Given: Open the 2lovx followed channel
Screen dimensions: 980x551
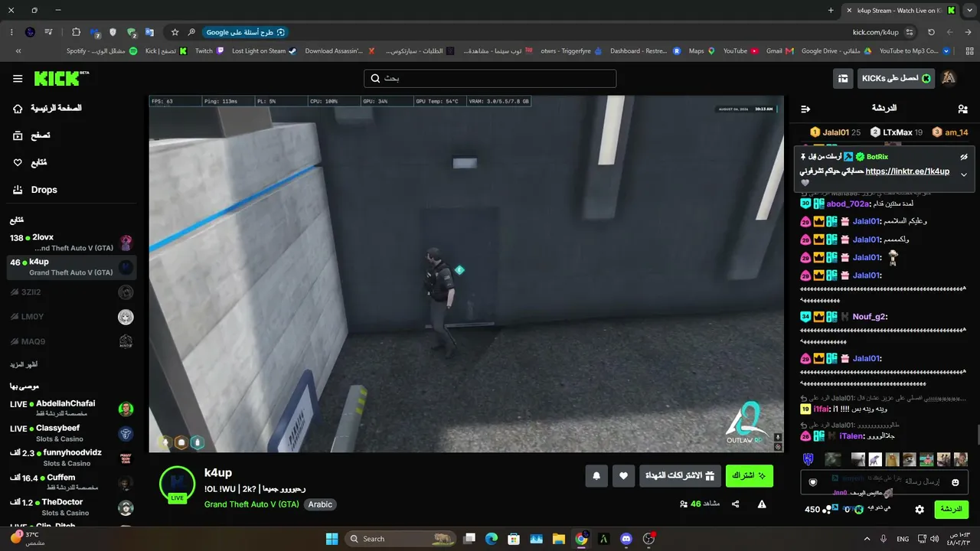Looking at the screenshot, I should [72, 243].
